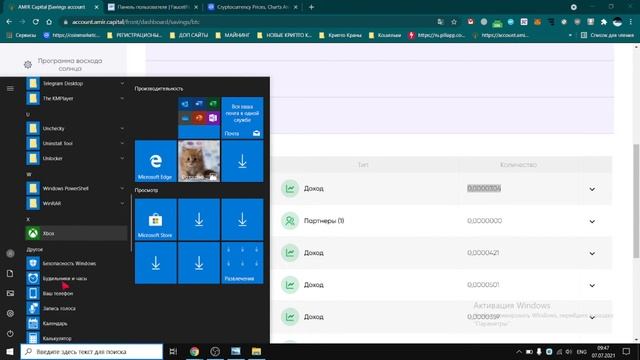Open Alarms and Clock app
Image resolution: width=640 pixels, height=360 pixels.
76,278
